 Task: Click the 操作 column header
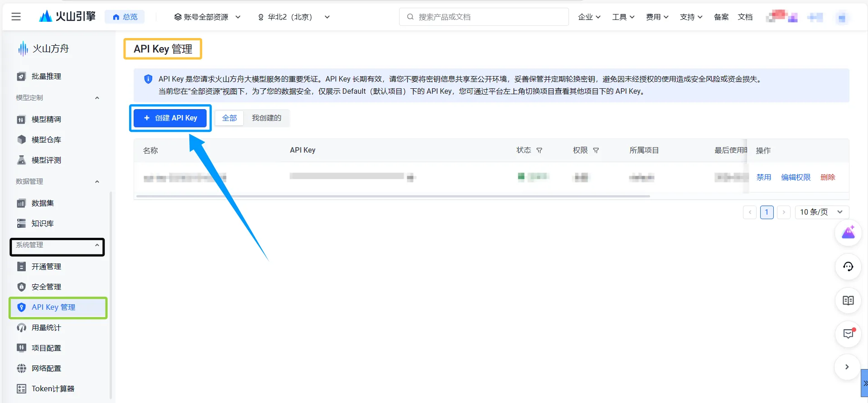pyautogui.click(x=763, y=150)
